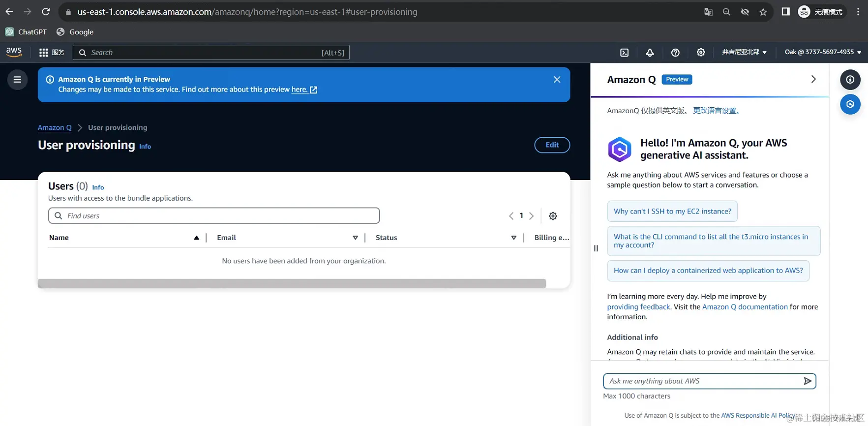The width and height of the screenshot is (868, 426).
Task: Open the hamburger side navigation menu
Action: click(17, 80)
